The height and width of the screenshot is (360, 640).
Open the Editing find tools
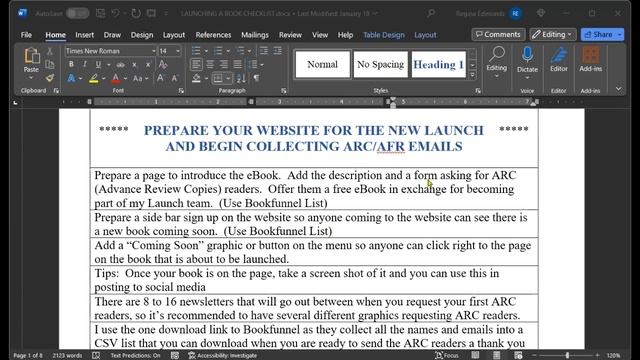497,61
